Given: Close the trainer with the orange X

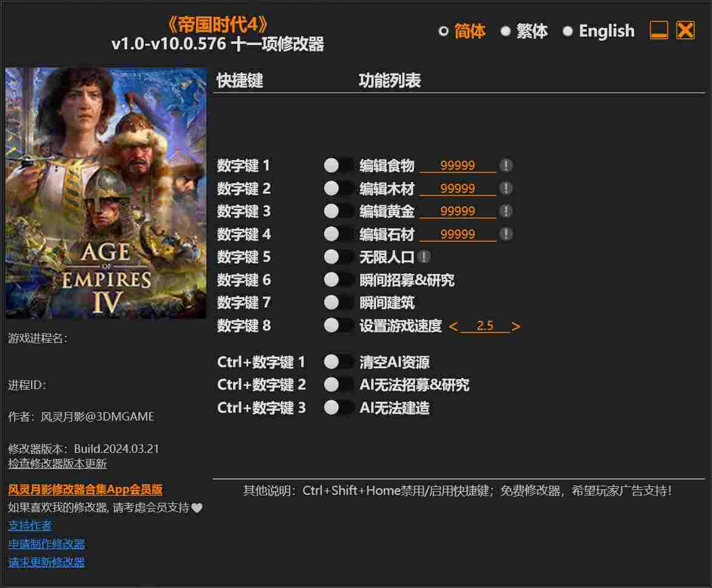Looking at the screenshot, I should (685, 30).
